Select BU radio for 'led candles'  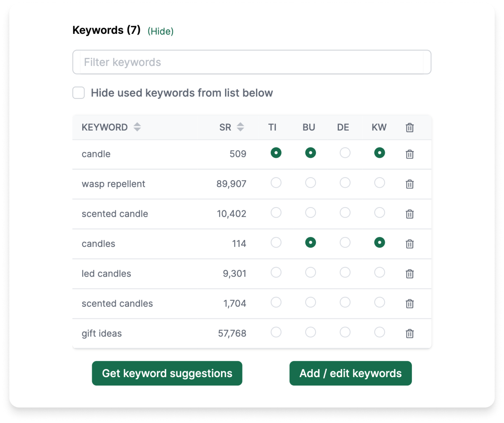[x=310, y=273]
